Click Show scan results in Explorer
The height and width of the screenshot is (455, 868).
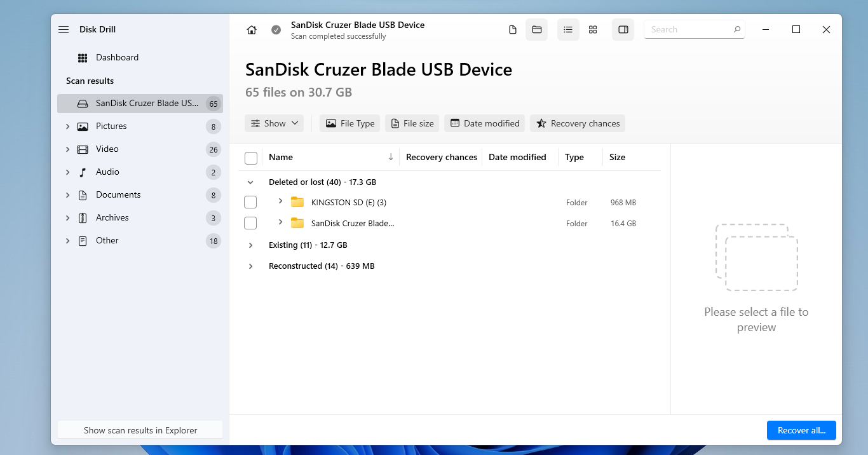tap(140, 430)
